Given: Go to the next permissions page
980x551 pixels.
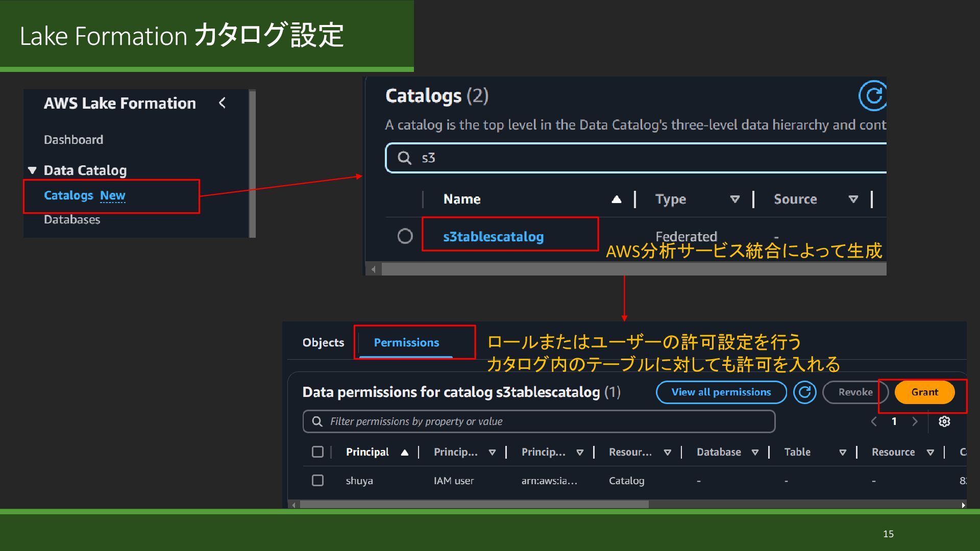Looking at the screenshot, I should (915, 421).
